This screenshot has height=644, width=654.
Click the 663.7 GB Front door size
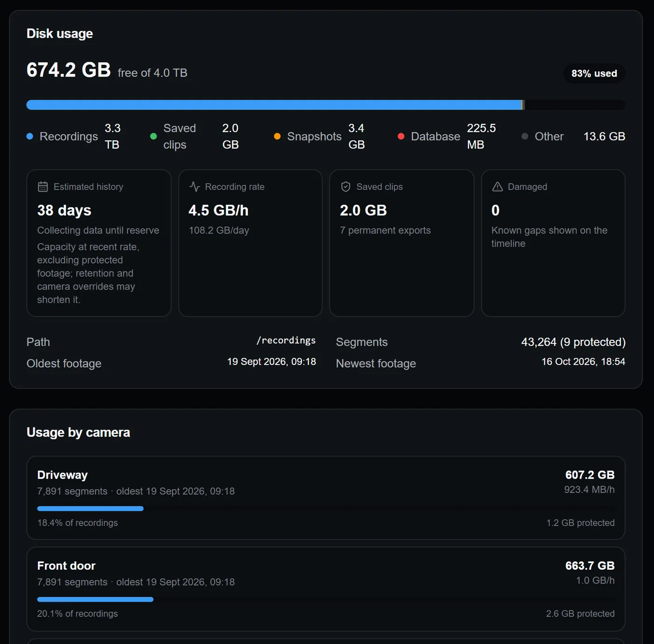click(x=590, y=565)
